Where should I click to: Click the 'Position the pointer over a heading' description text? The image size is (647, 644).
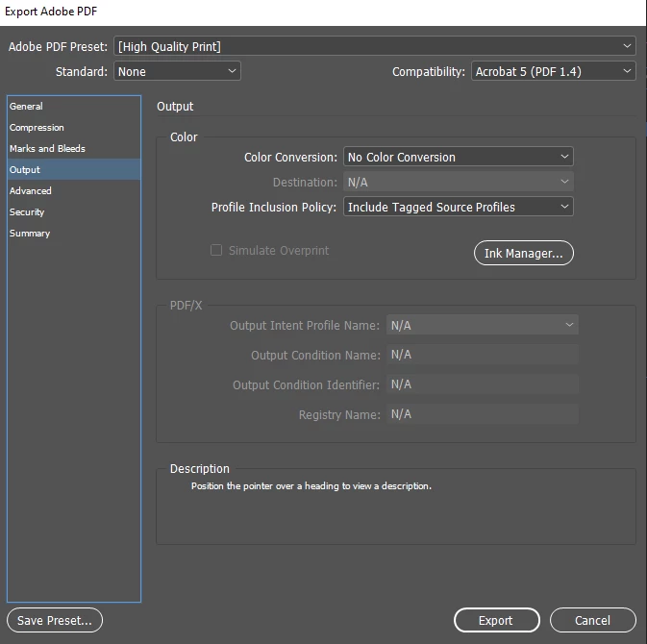(x=311, y=486)
